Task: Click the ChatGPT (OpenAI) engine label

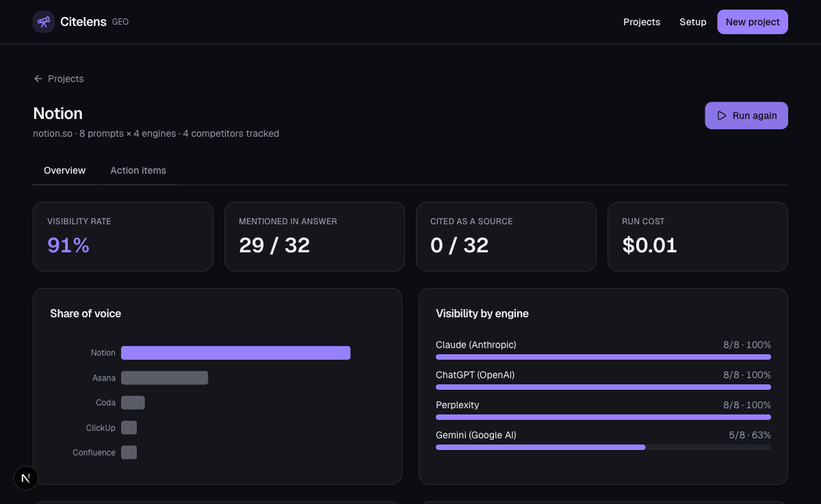Action: coord(475,375)
